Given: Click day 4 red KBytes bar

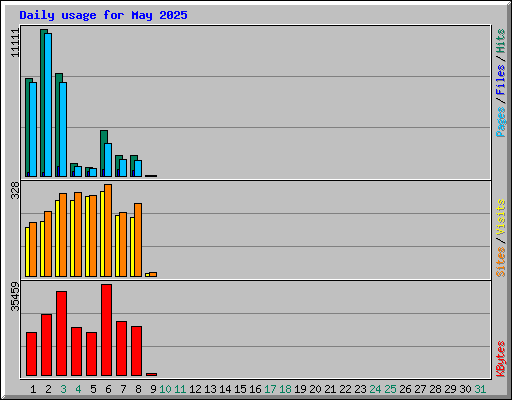Looking at the screenshot, I should click(77, 352).
